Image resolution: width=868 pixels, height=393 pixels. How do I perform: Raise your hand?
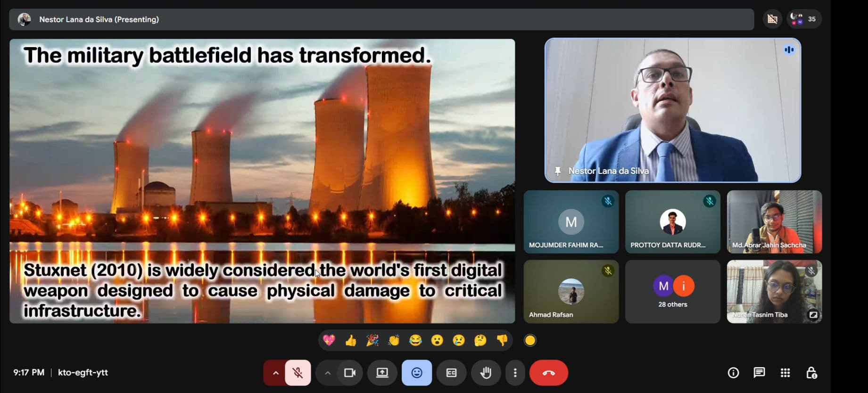coord(486,373)
